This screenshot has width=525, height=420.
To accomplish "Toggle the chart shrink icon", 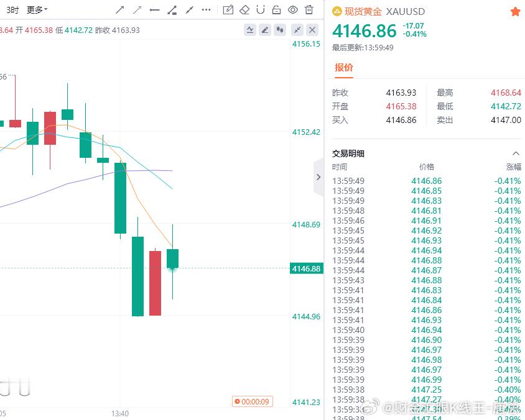I will click(297, 29).
